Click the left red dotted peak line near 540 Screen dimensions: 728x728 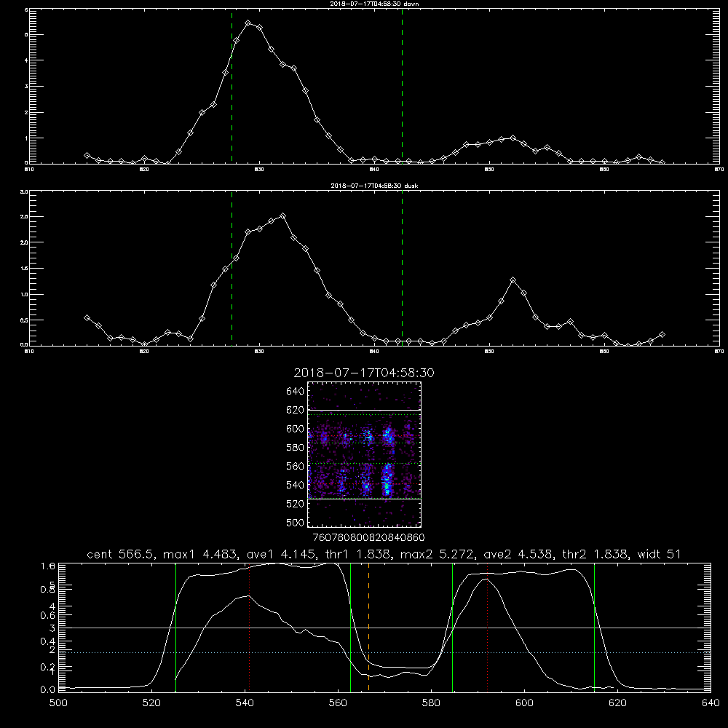249,627
